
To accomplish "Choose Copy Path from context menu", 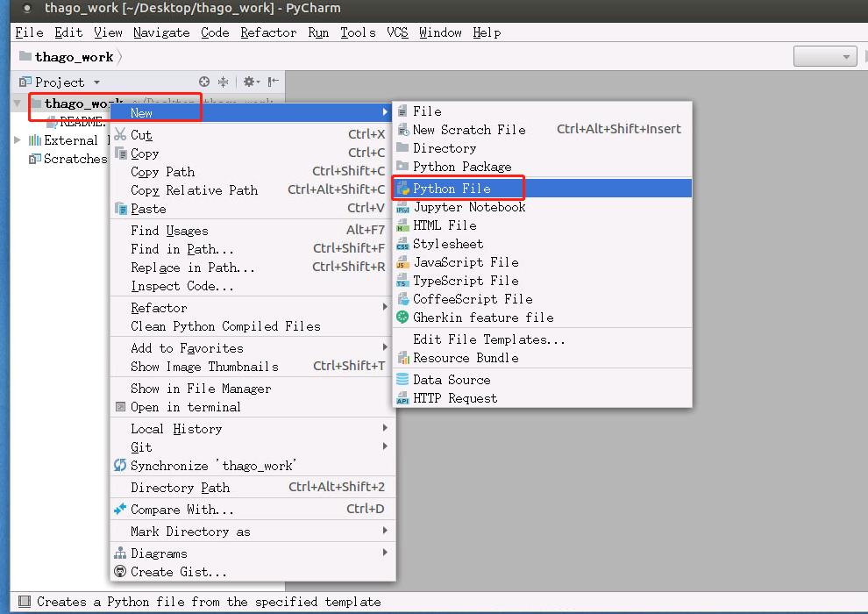I will tap(253, 172).
